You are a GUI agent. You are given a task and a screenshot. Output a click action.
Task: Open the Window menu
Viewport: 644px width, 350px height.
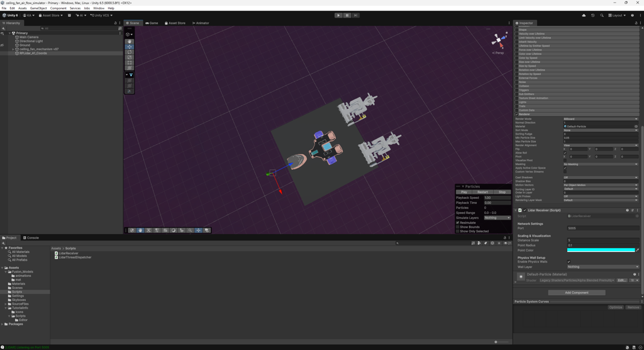tap(99, 8)
